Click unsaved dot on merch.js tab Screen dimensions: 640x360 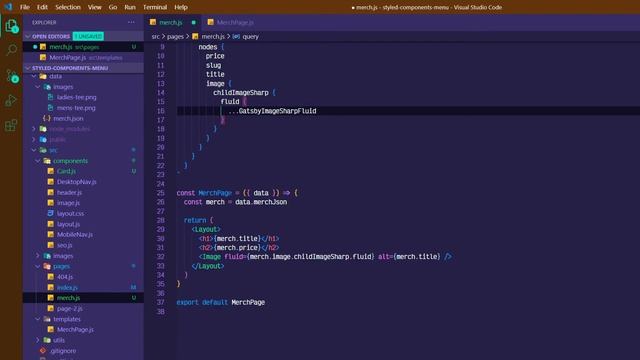point(193,22)
